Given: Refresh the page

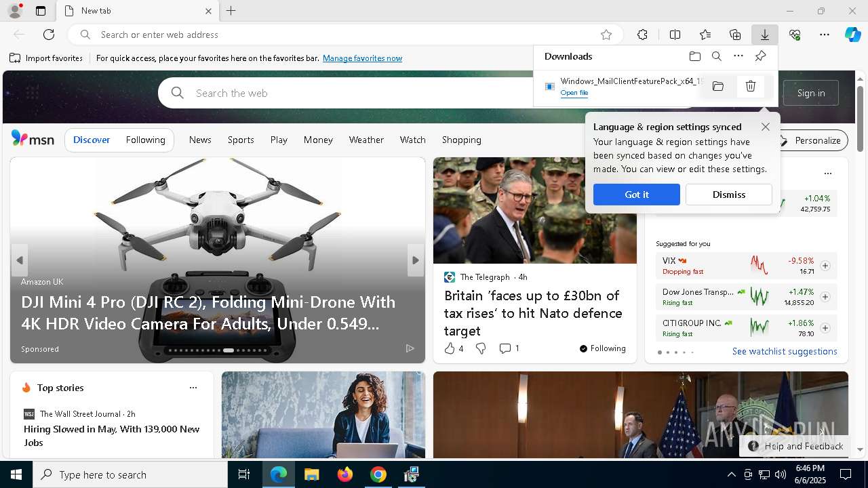Looking at the screenshot, I should coord(49,35).
